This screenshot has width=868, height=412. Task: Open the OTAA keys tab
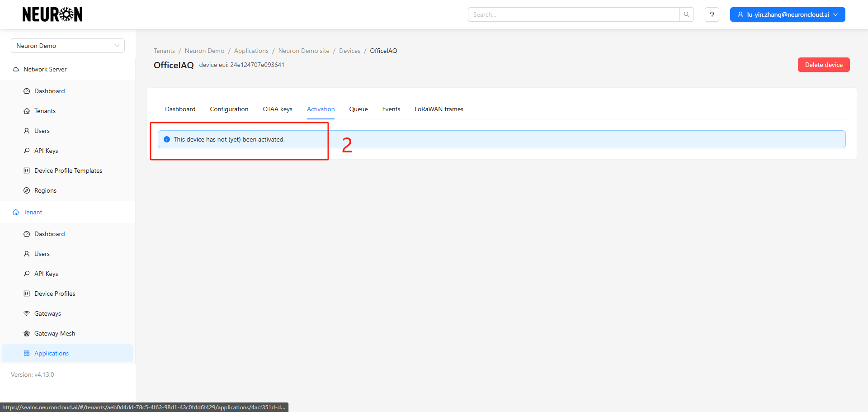click(x=278, y=109)
